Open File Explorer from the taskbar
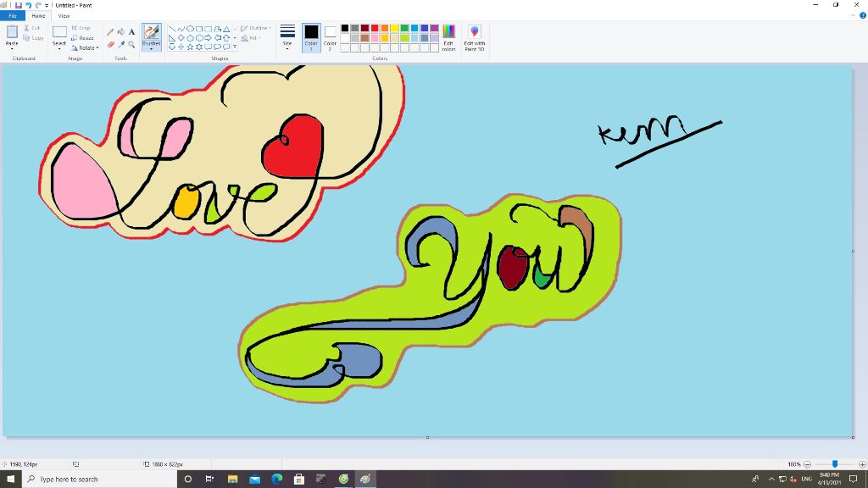Image resolution: width=868 pixels, height=488 pixels. 232,480
